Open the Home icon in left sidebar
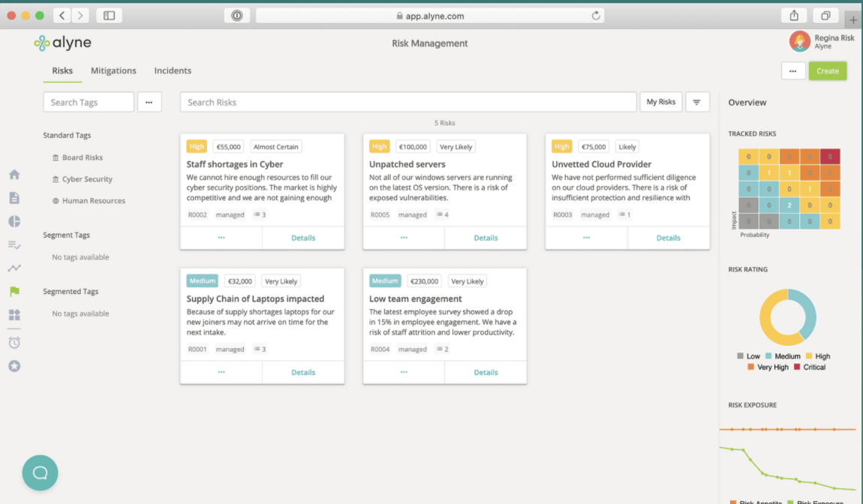This screenshot has width=863, height=504. click(x=14, y=175)
